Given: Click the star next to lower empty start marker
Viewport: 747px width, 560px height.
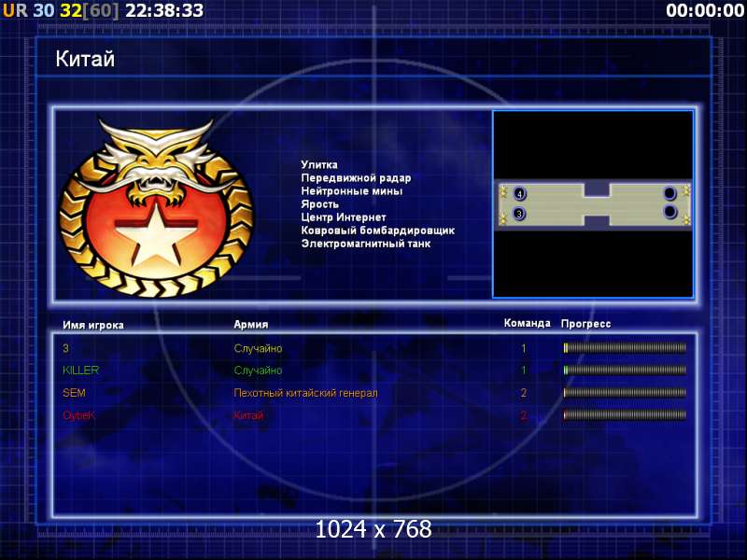Looking at the screenshot, I should pos(686,220).
